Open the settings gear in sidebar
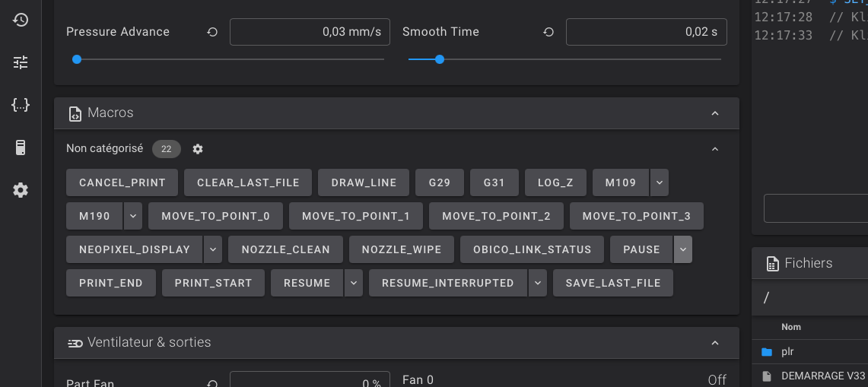Image resolution: width=868 pixels, height=387 pixels. coord(21,190)
